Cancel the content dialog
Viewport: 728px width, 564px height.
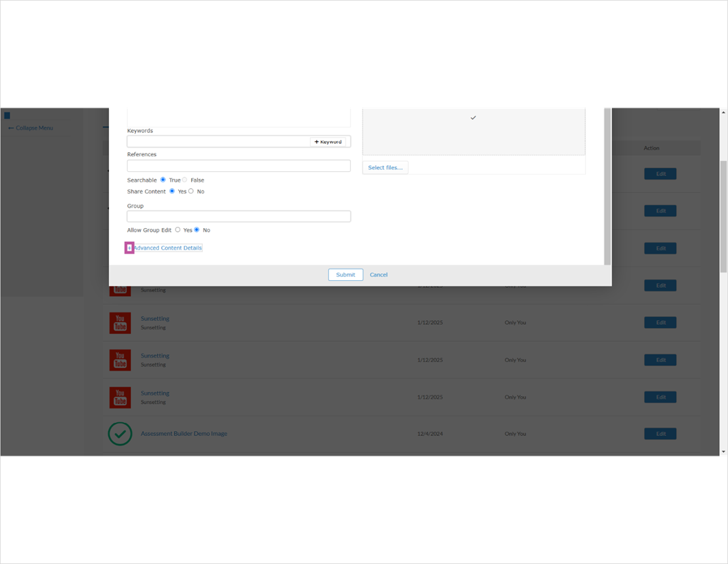click(378, 274)
